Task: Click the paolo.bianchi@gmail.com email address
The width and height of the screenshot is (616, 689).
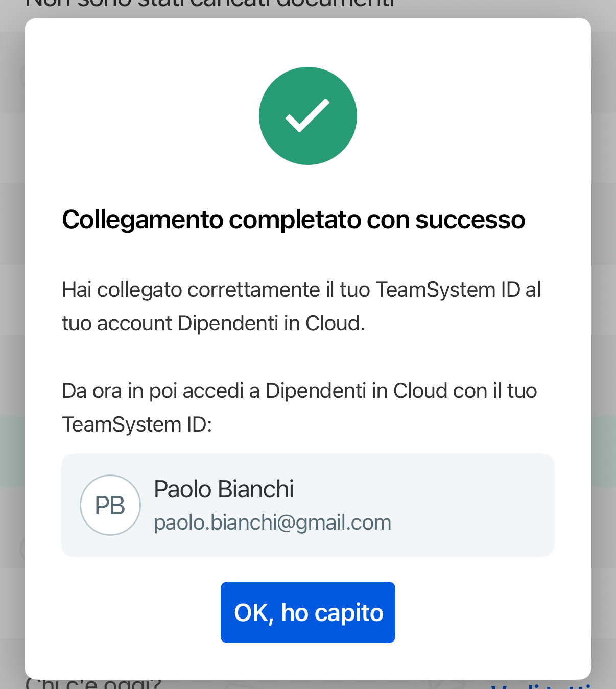Action: [x=272, y=522]
